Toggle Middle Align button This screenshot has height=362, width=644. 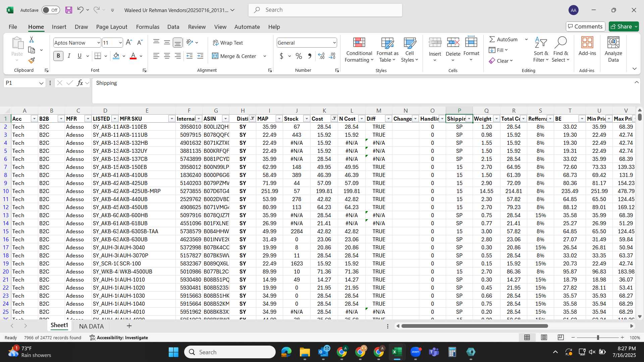[x=167, y=42]
